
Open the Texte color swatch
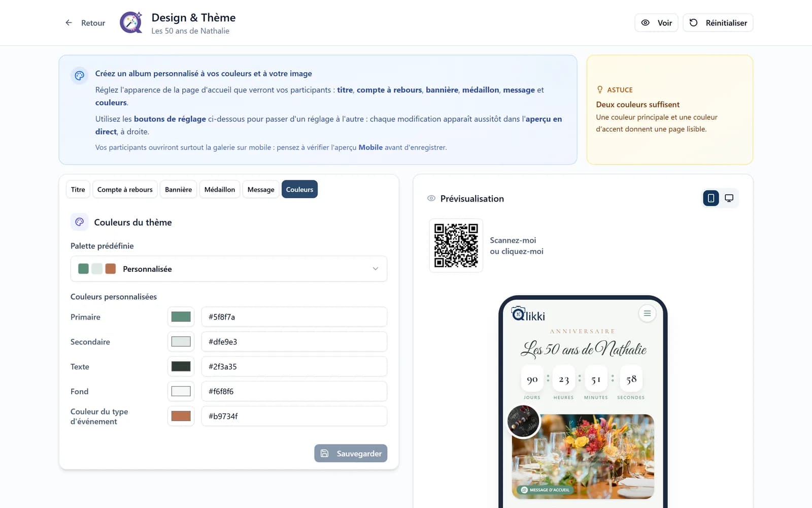point(181,367)
